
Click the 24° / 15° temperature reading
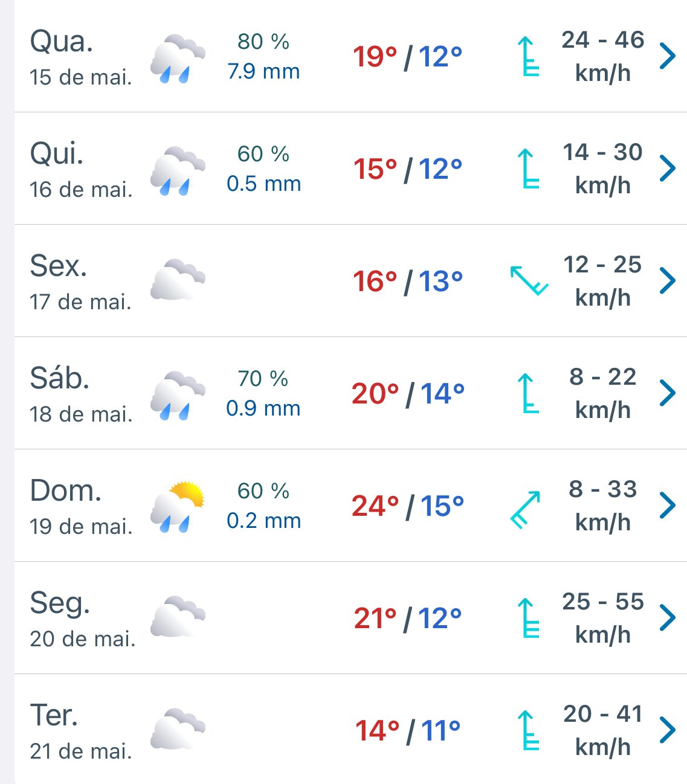pyautogui.click(x=408, y=506)
